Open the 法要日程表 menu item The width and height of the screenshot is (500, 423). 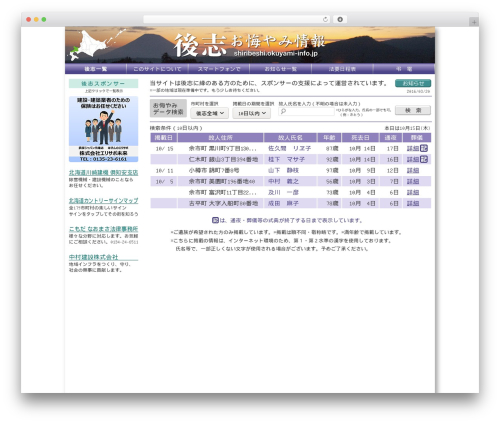point(342,69)
